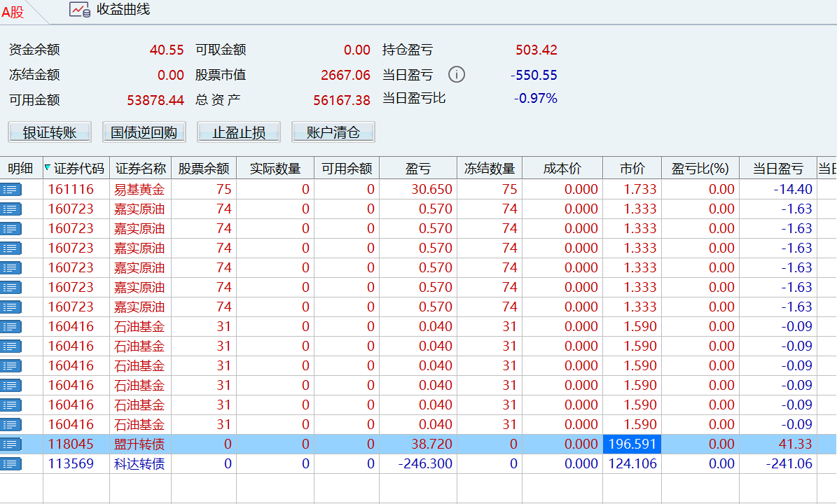
Task: Sort by the 盈亏比(%) column header
Action: click(700, 169)
